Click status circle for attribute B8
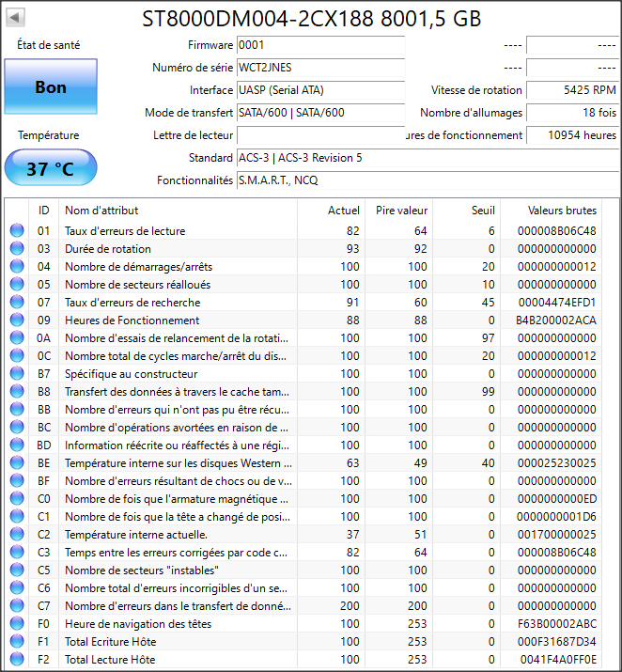Image resolution: width=622 pixels, height=672 pixels. point(17,391)
